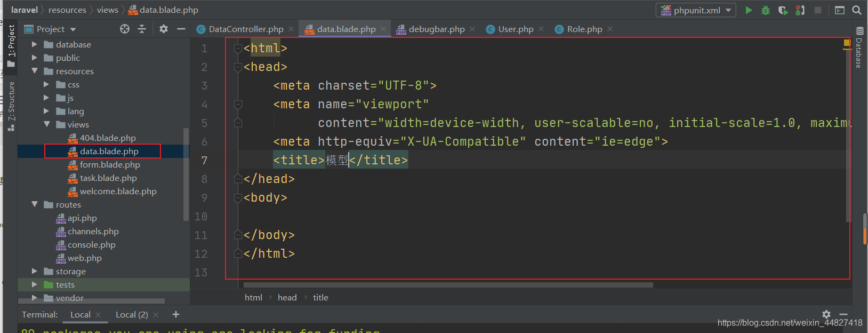868x333 pixels.
Task: Add a new terminal session
Action: pos(176,314)
